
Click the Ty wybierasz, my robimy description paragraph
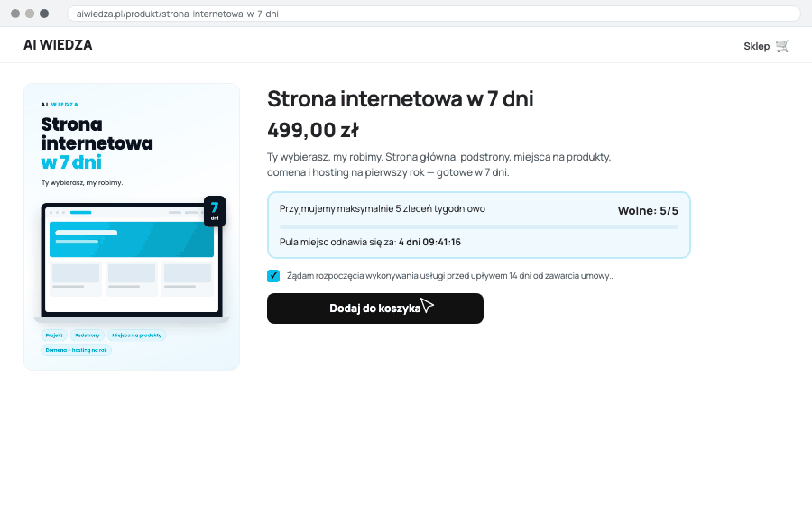pyautogui.click(x=439, y=165)
